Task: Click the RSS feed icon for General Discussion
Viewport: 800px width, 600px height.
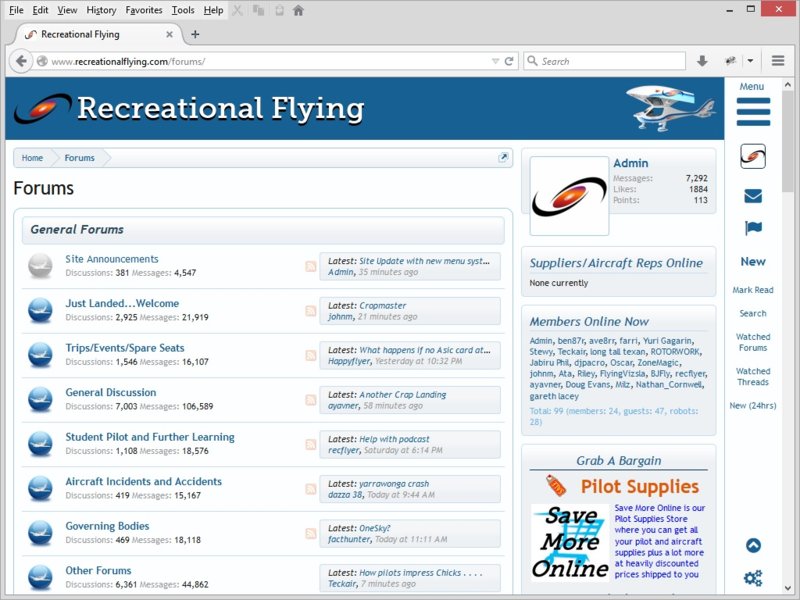Action: (311, 399)
